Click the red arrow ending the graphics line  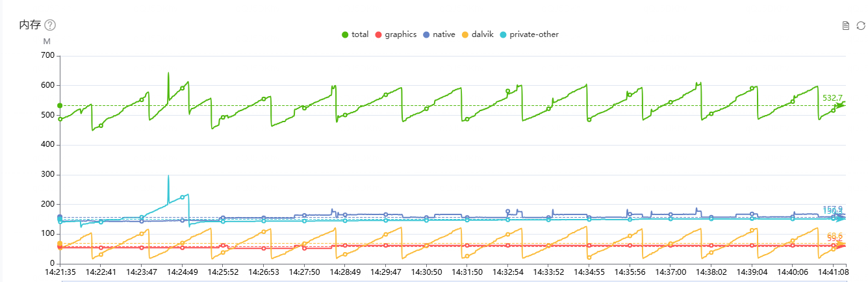coord(841,246)
